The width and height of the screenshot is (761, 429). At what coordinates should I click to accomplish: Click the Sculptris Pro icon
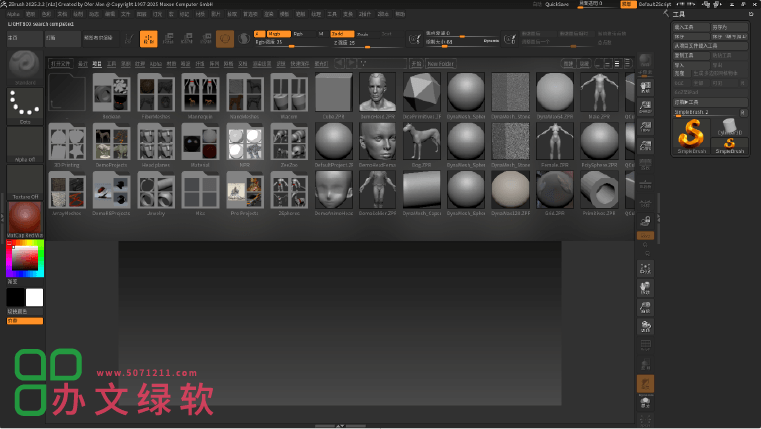pyautogui.click(x=244, y=38)
